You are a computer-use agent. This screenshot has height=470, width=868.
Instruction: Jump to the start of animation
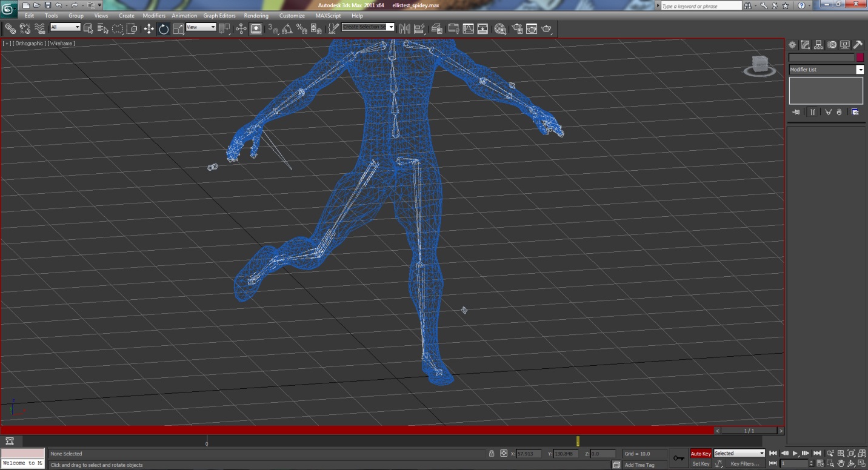pyautogui.click(x=773, y=453)
